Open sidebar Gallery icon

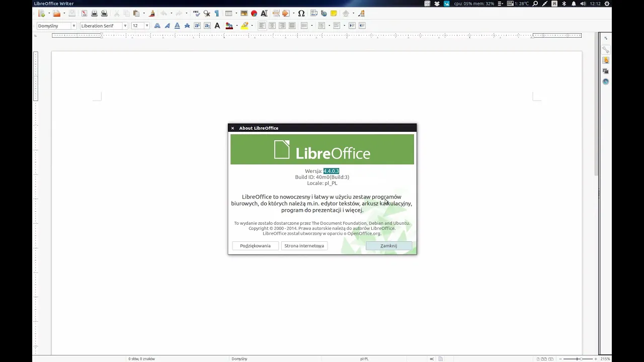coord(606,71)
